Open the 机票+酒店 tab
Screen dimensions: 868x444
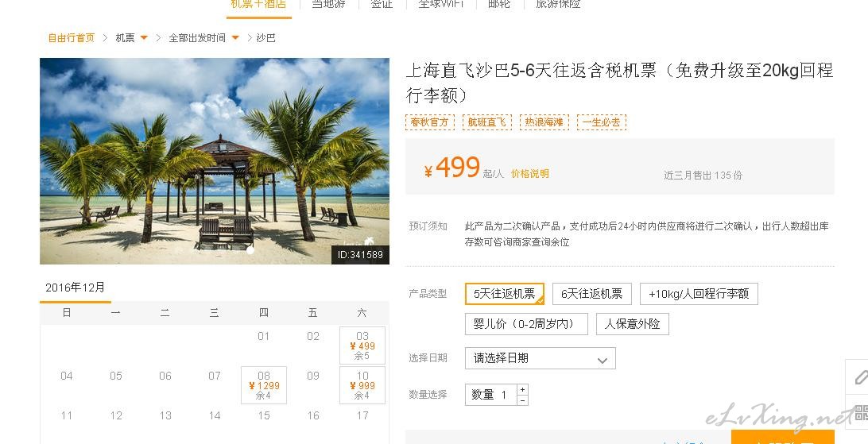258,6
